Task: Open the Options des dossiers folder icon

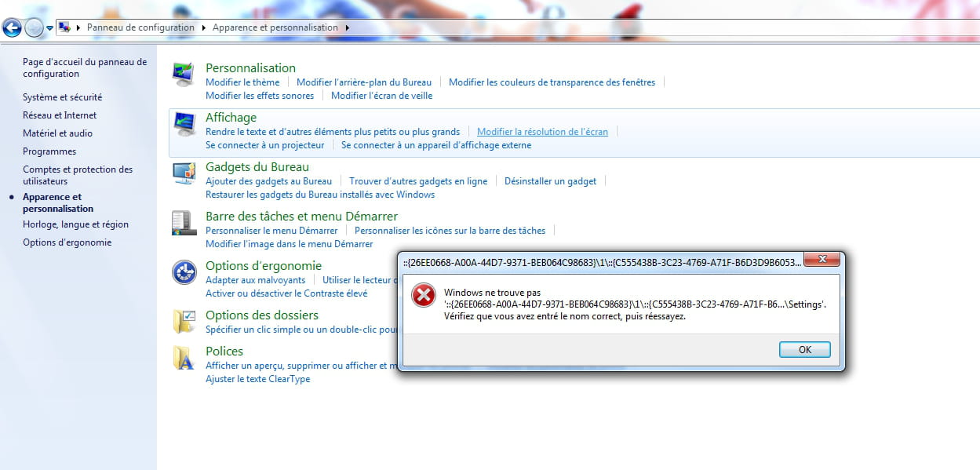Action: click(184, 322)
